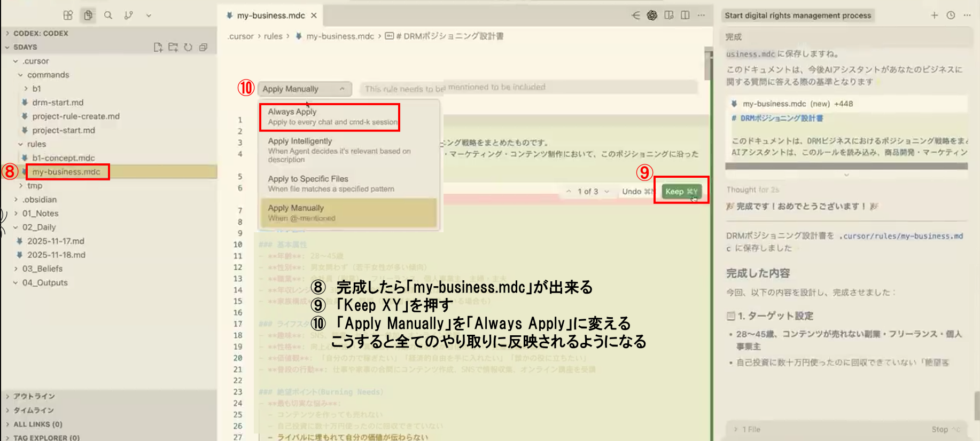This screenshot has width=980, height=441.
Task: Open the Source Control branch icon
Action: 128,15
